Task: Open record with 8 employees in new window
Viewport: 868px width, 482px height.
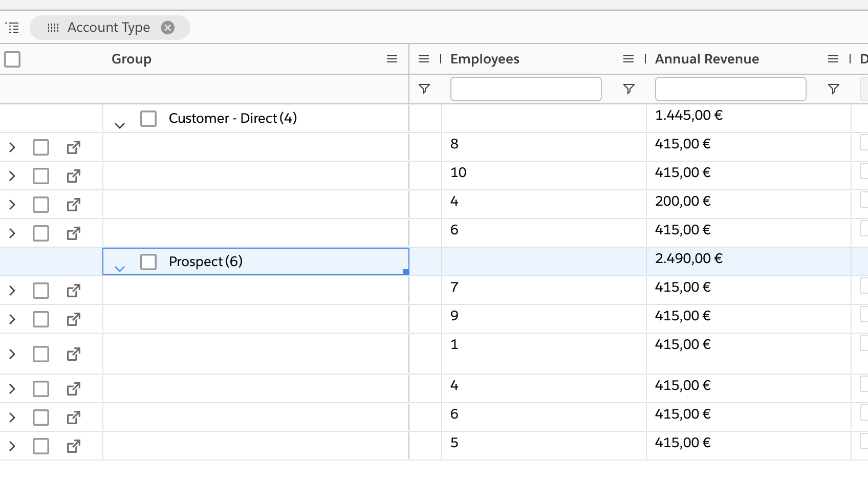Action: point(74,148)
